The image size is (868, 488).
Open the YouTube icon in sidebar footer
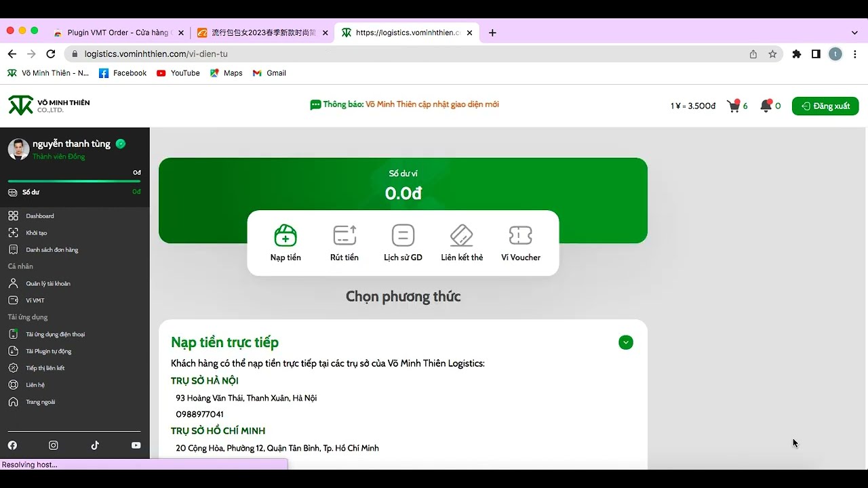pos(136,445)
